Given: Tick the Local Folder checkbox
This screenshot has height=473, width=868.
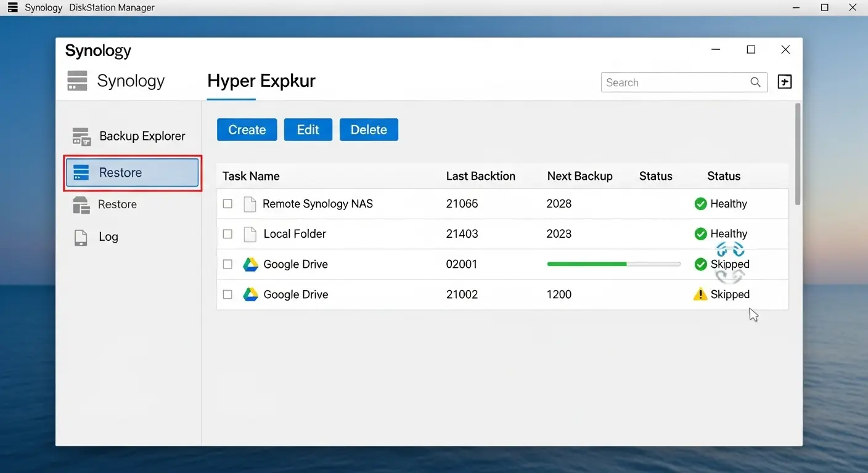Looking at the screenshot, I should [x=227, y=234].
